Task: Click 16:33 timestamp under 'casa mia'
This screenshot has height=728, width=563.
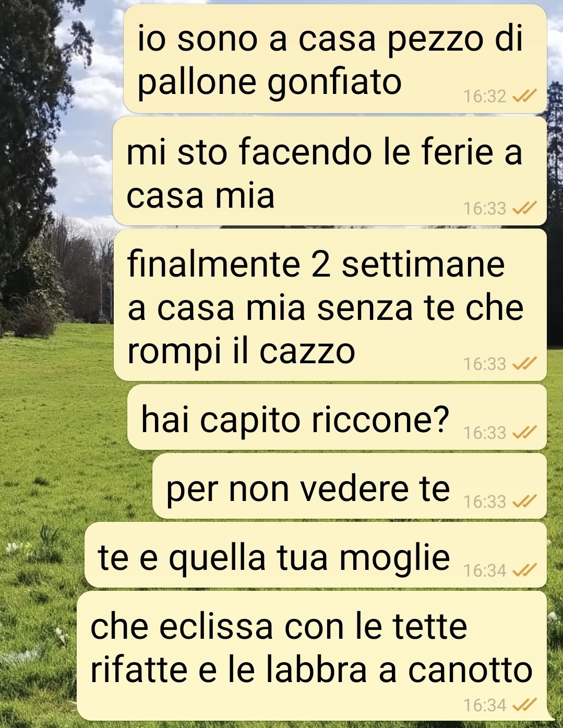Action: [x=485, y=209]
